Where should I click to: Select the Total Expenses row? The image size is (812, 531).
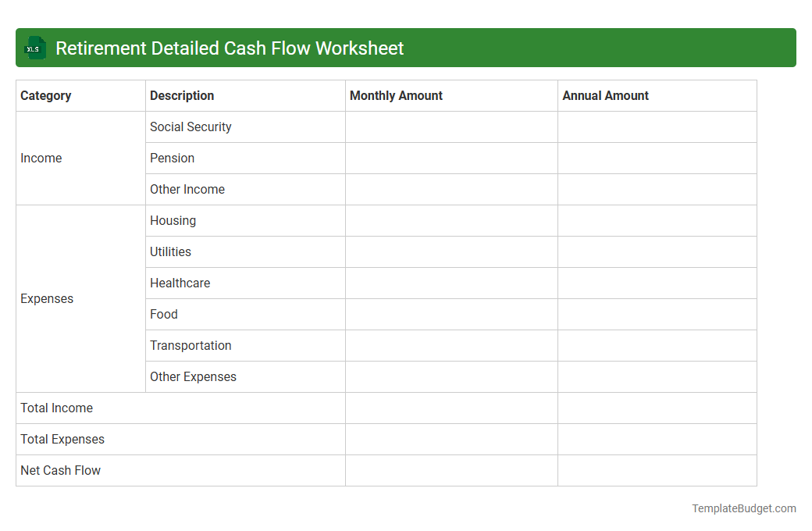tap(62, 439)
